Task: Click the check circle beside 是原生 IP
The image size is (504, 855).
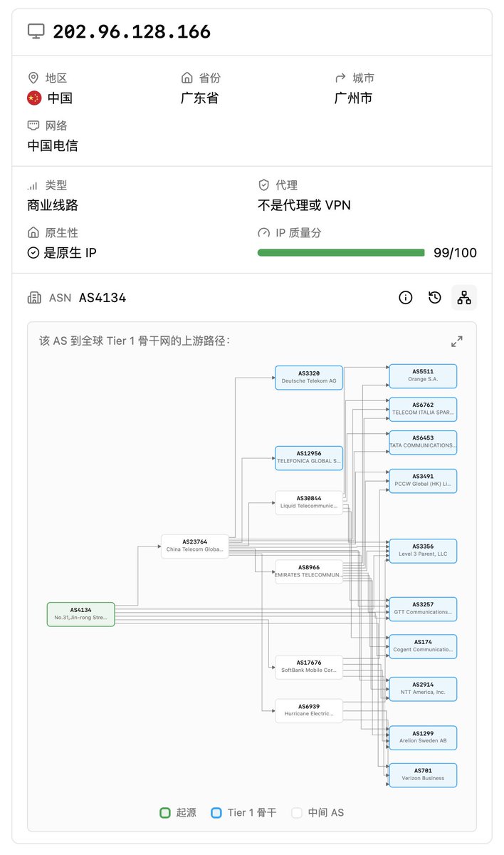Action: pyautogui.click(x=33, y=253)
